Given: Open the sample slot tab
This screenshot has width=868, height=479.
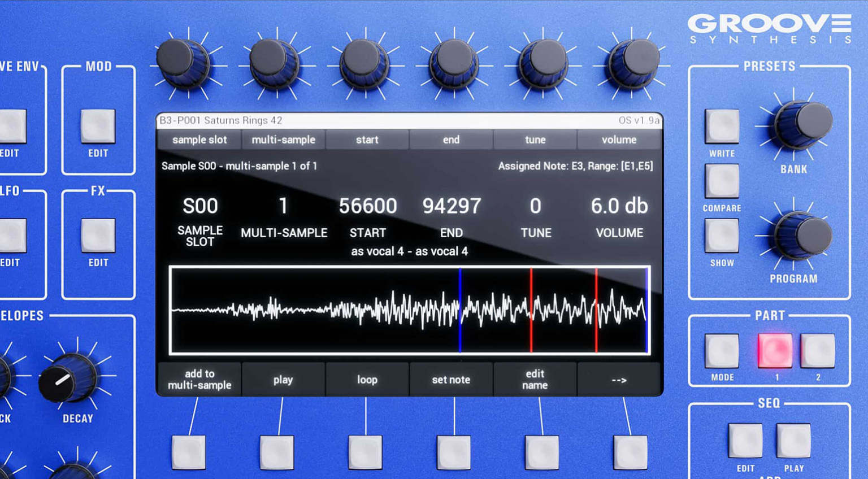Looking at the screenshot, I should pyautogui.click(x=199, y=140).
